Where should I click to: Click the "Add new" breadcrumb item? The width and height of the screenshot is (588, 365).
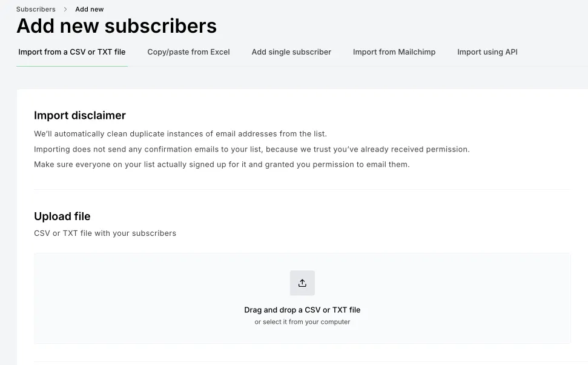click(90, 10)
